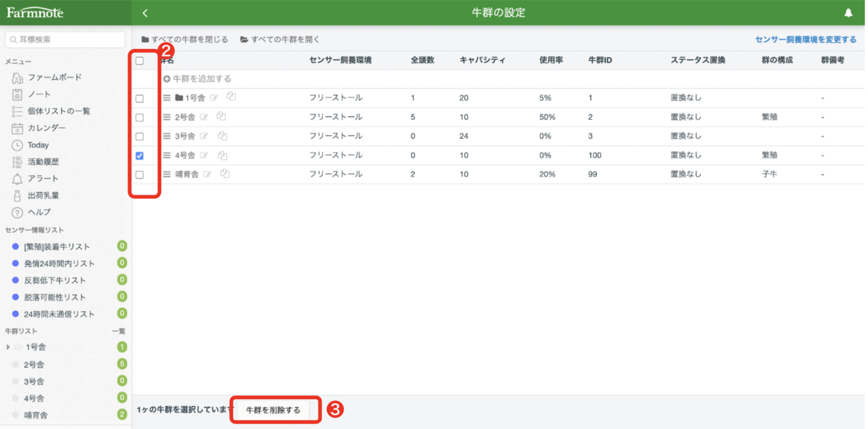Image resolution: width=868 pixels, height=429 pixels.
Task: Open 発情24時間内リスト in sidebar
Action: (59, 264)
